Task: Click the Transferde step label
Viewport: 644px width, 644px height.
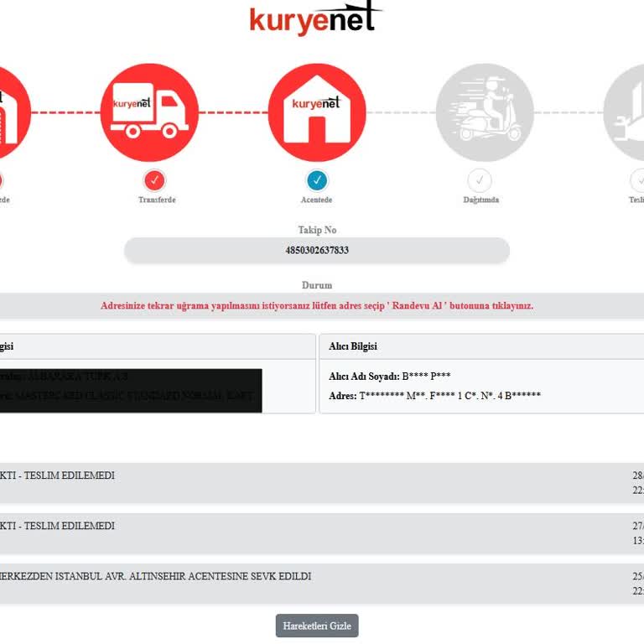Action: tap(157, 200)
